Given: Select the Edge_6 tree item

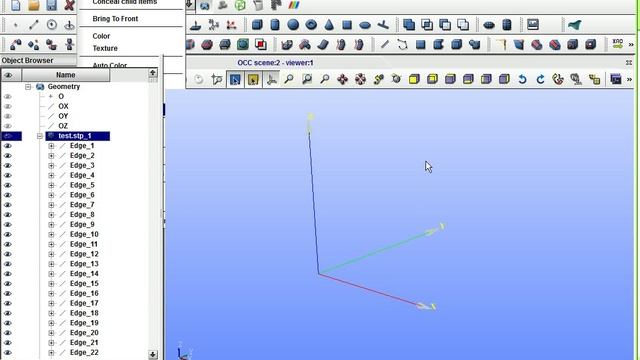Looking at the screenshot, I should point(82,195).
